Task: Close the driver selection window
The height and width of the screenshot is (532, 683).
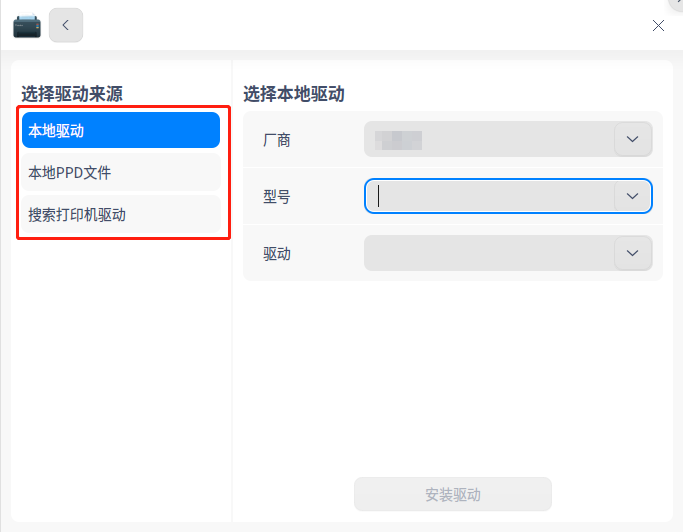Action: click(658, 26)
